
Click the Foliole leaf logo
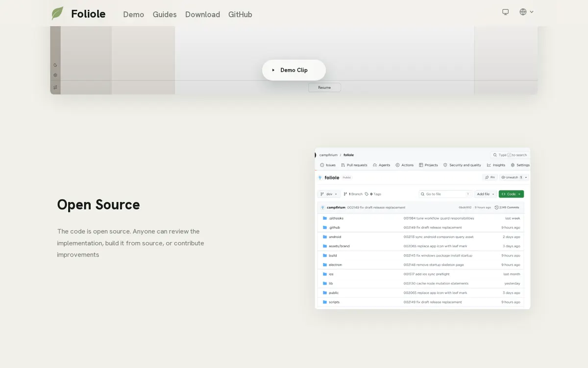(57, 13)
